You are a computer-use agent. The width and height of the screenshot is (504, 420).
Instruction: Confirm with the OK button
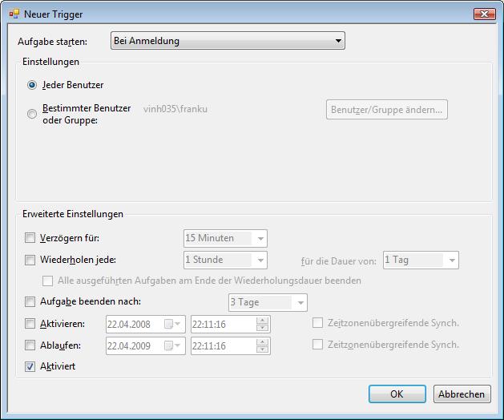(397, 394)
